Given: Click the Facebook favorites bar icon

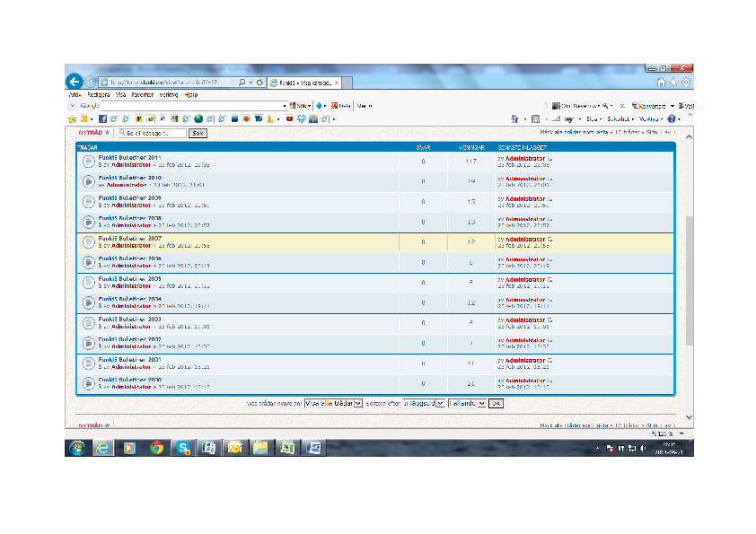Looking at the screenshot, I should tap(102, 118).
